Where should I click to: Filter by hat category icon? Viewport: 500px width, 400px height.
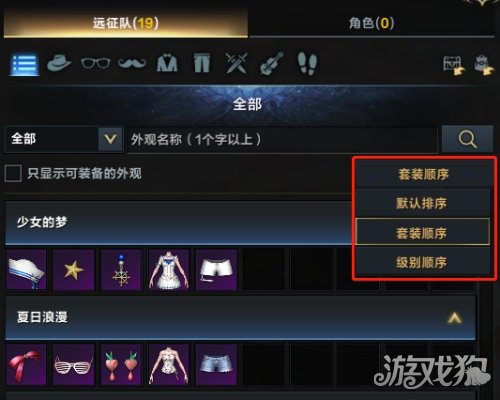click(x=59, y=63)
